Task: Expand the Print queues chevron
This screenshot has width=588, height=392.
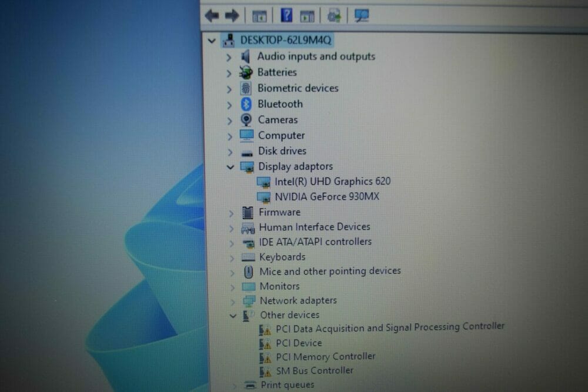Action: tap(235, 386)
